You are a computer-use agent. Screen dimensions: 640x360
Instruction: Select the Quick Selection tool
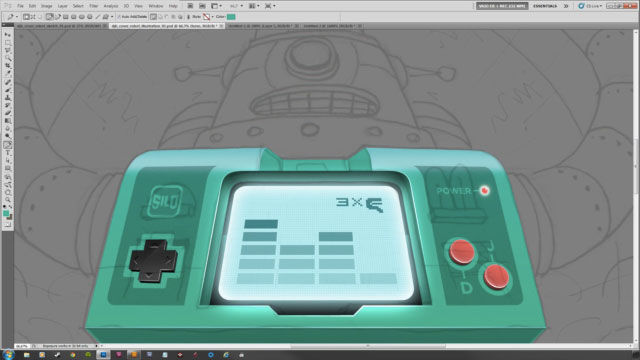click(x=8, y=58)
